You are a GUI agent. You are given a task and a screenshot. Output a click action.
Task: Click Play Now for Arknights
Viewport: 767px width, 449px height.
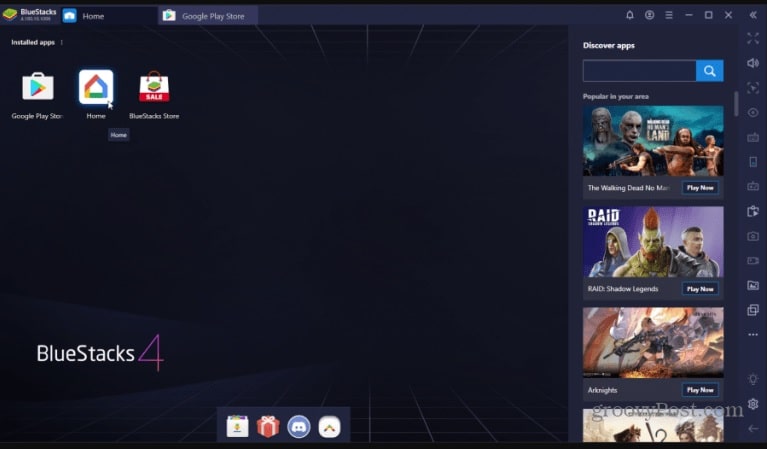coord(700,390)
